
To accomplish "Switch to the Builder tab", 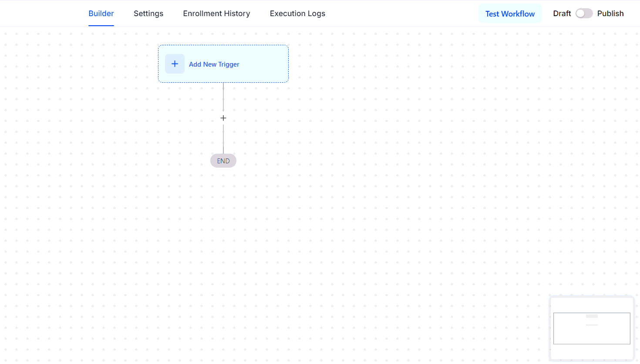I will 101,13.
